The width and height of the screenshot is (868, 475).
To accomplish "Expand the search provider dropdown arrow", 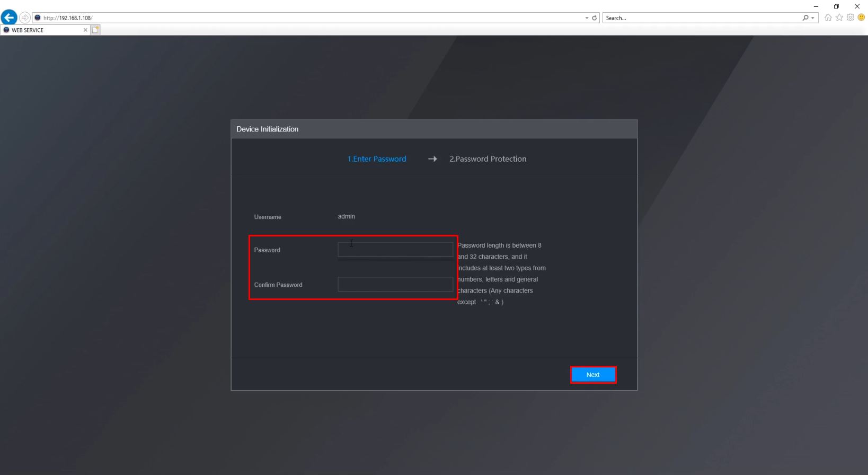I will (813, 18).
